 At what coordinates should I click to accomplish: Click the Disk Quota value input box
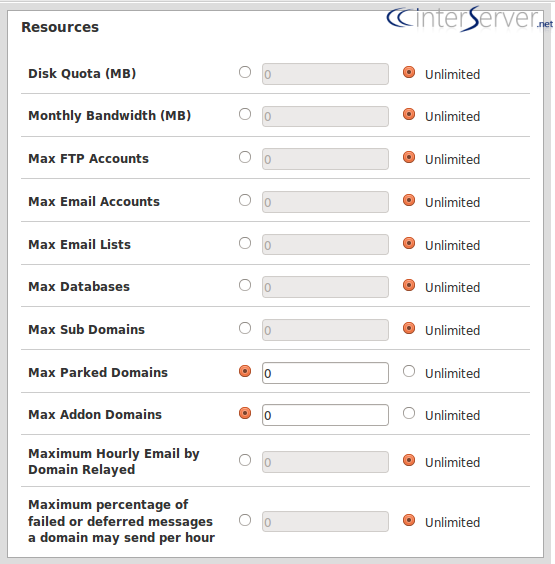pyautogui.click(x=325, y=74)
